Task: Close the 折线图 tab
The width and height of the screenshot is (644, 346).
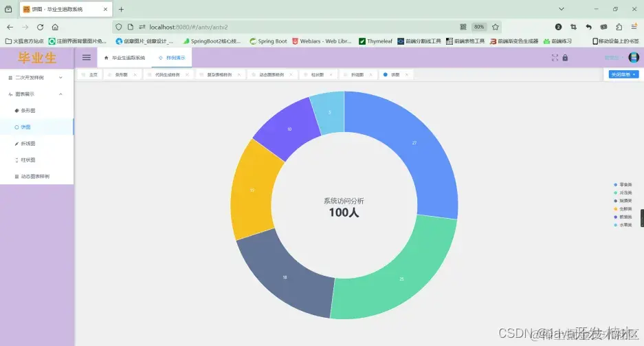Action: [x=371, y=75]
